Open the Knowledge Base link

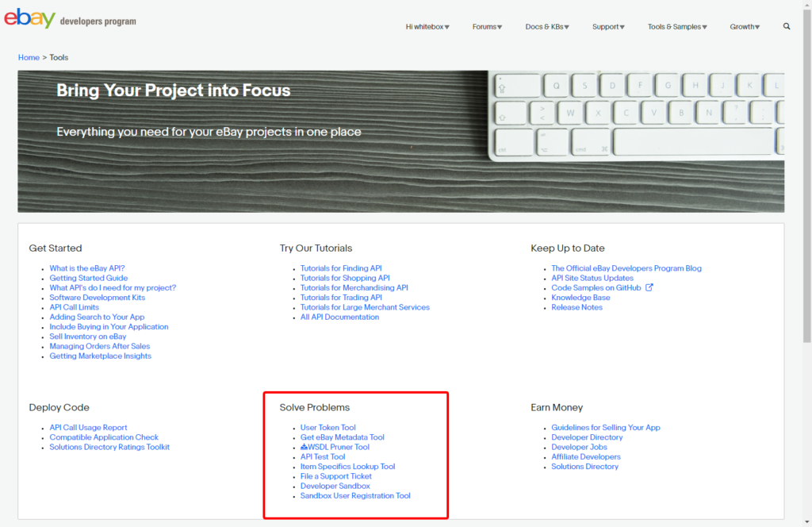580,298
